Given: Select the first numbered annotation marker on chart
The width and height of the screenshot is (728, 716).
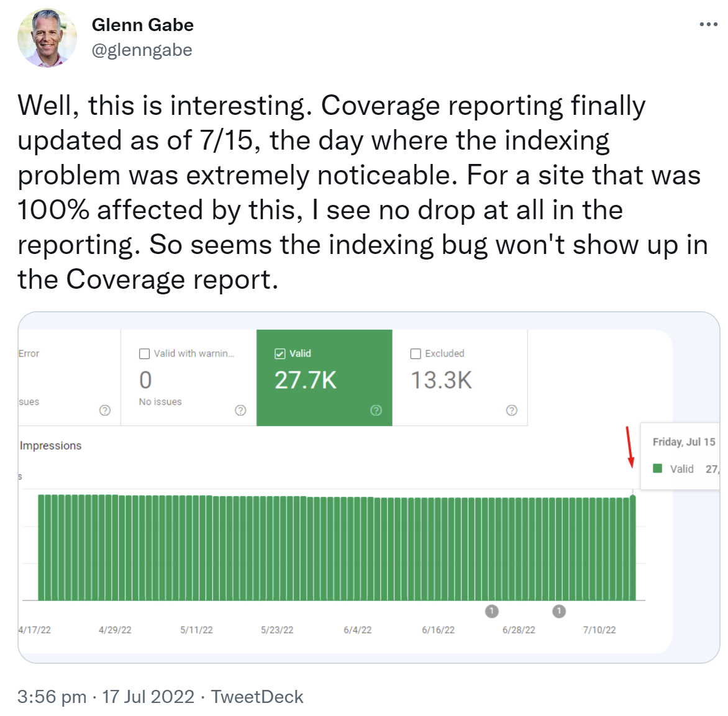Looking at the screenshot, I should 492,611.
